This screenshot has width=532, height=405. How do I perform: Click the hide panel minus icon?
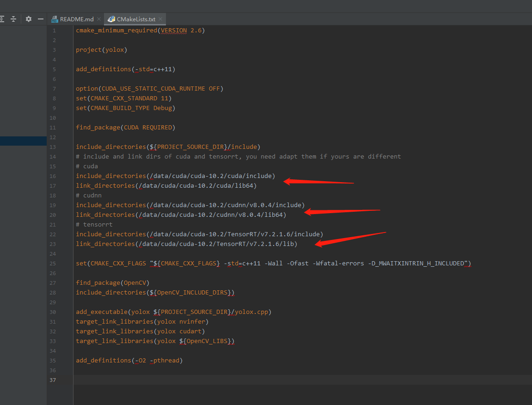41,19
